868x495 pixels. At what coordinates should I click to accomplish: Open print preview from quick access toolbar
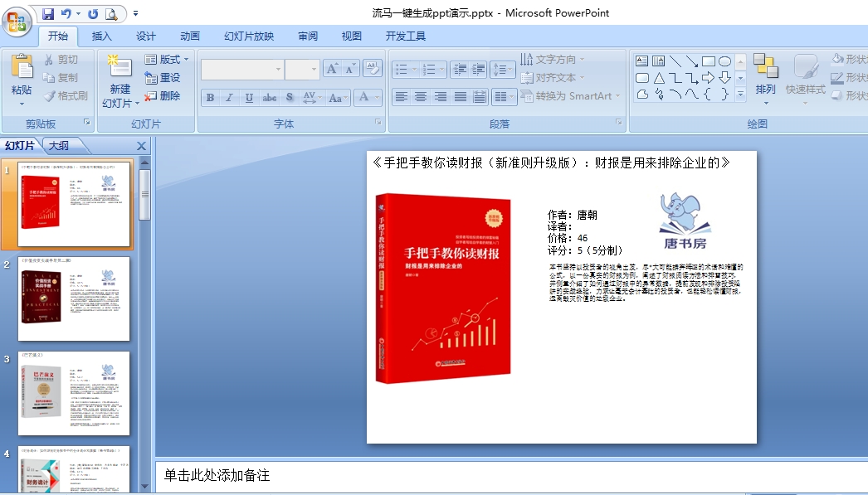(111, 14)
